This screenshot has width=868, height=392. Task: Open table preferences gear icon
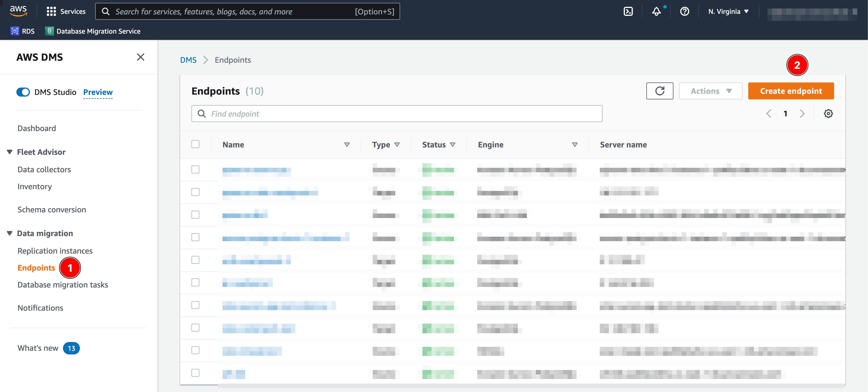[828, 114]
